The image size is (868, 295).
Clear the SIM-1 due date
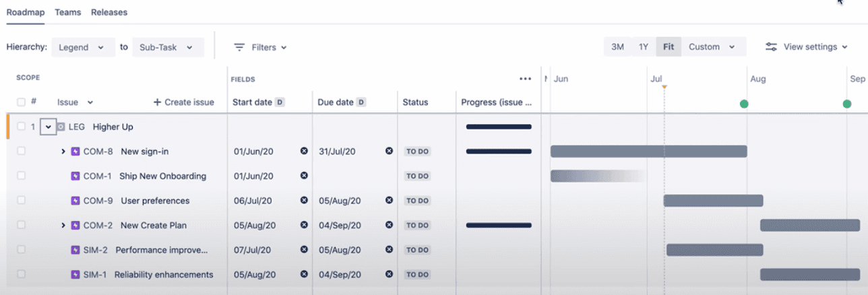[x=389, y=274]
